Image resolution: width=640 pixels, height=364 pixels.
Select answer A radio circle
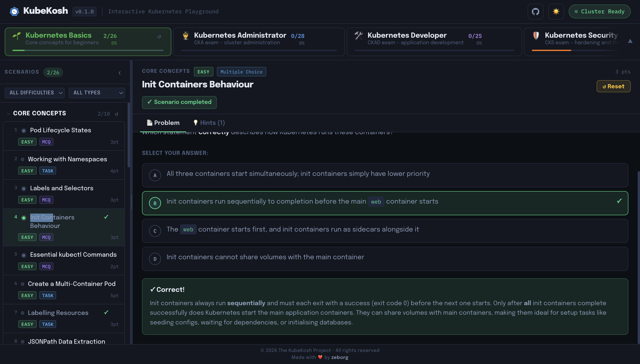click(x=155, y=175)
